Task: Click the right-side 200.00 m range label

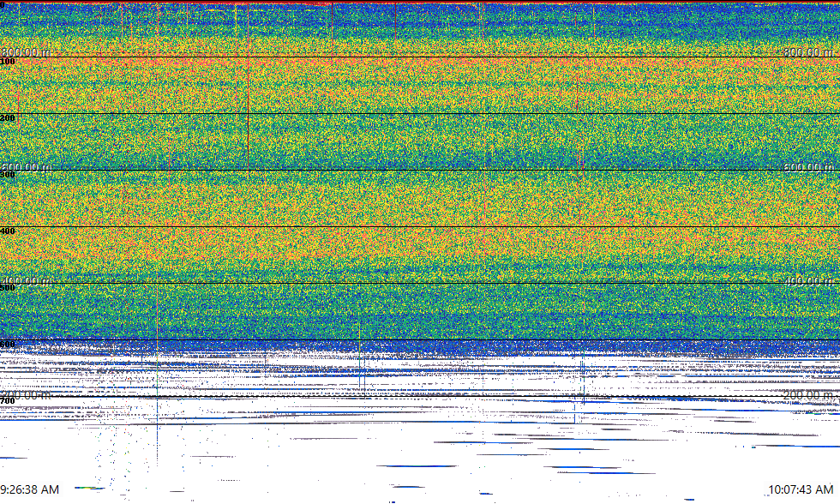Action: [807, 395]
